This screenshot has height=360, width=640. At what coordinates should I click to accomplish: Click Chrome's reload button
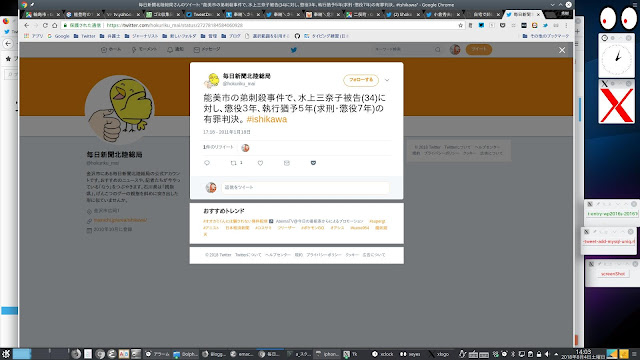pos(45,25)
